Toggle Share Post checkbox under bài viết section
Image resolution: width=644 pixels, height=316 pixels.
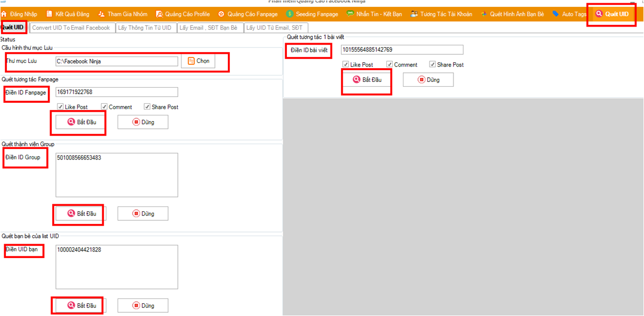coord(433,64)
